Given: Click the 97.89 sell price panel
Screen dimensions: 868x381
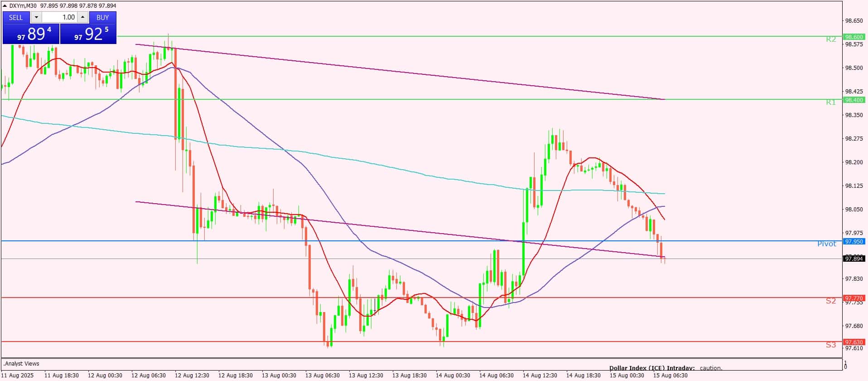Looking at the screenshot, I should coord(31,34).
